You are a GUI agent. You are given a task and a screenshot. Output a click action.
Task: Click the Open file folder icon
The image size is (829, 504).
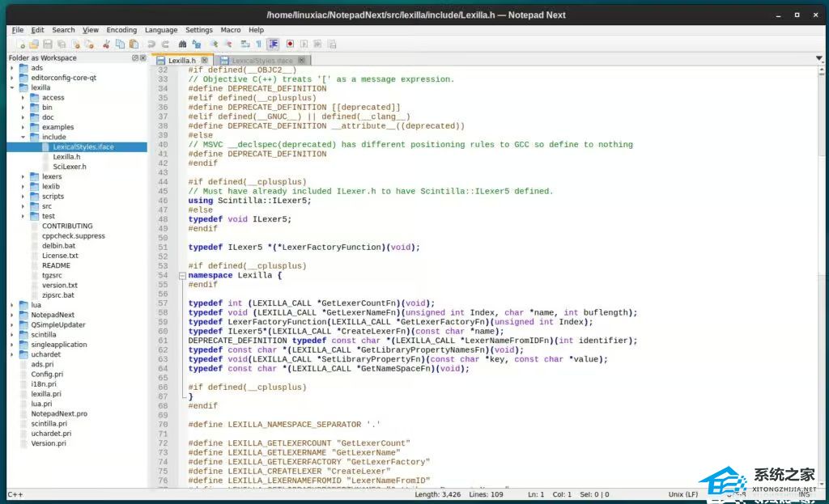coord(34,44)
